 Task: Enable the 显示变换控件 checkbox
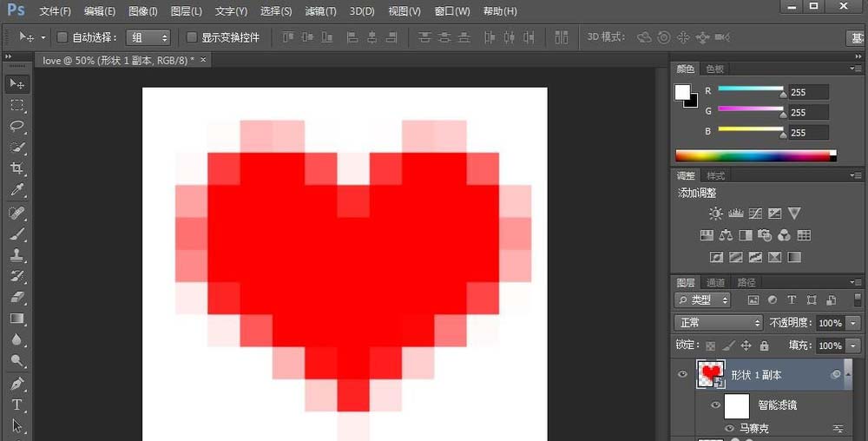[192, 37]
